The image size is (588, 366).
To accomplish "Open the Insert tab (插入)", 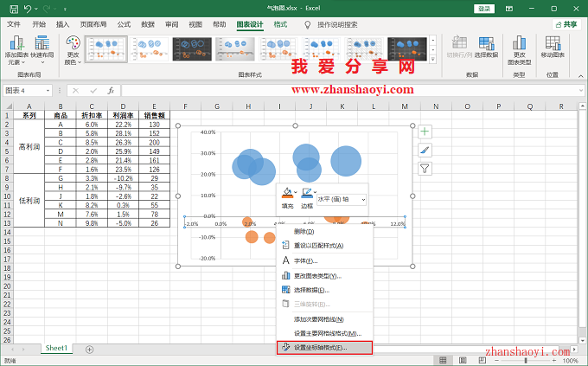I will tap(62, 24).
